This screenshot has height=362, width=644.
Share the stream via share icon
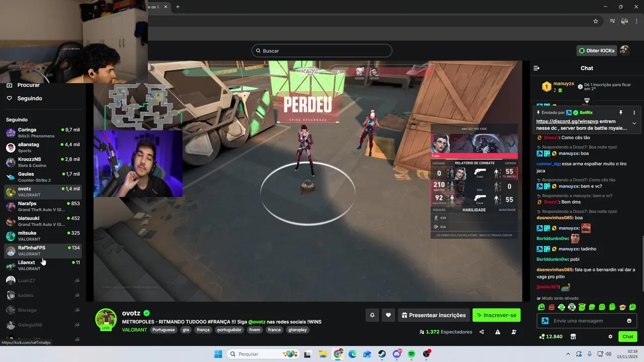[481, 332]
